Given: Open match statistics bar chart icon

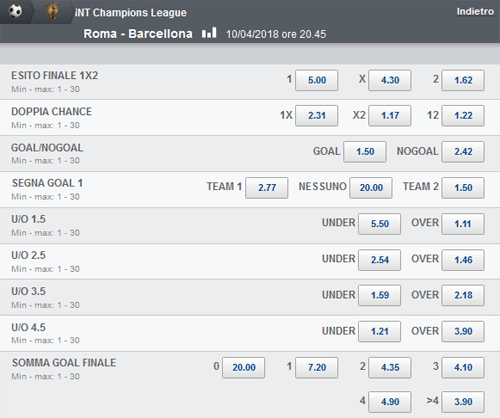Looking at the screenshot, I should [209, 33].
